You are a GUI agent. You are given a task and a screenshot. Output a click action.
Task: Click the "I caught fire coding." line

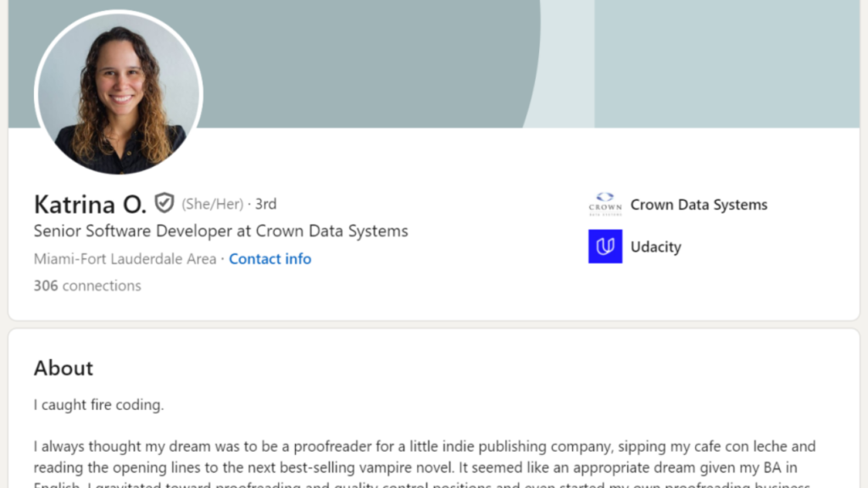(98, 405)
